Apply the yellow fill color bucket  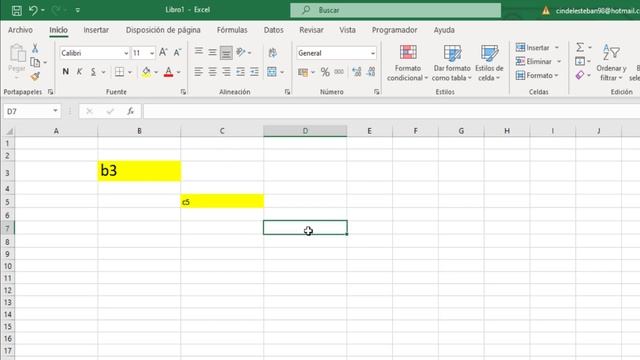146,72
